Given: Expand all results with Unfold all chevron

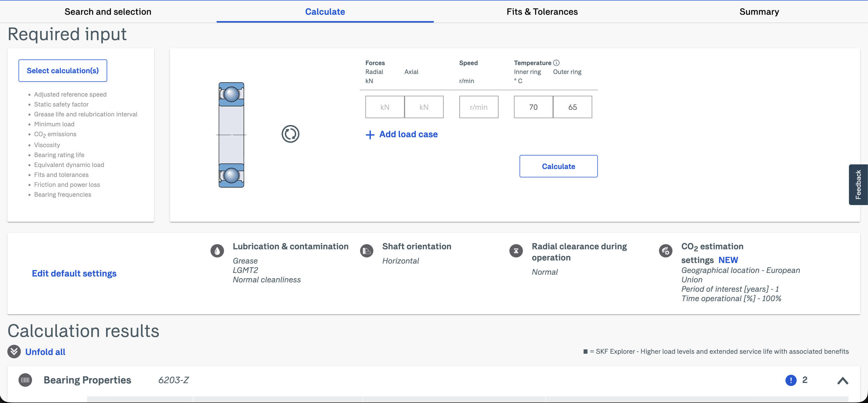Looking at the screenshot, I should (x=14, y=352).
